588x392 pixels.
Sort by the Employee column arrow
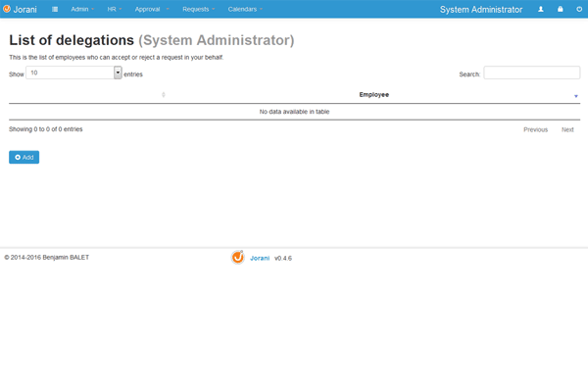[575, 95]
